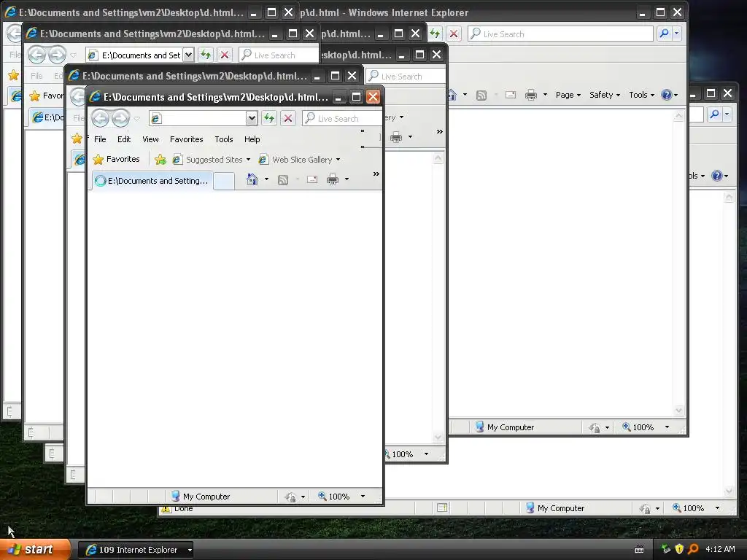Click the Refresh icon in the rearmost window

435,34
